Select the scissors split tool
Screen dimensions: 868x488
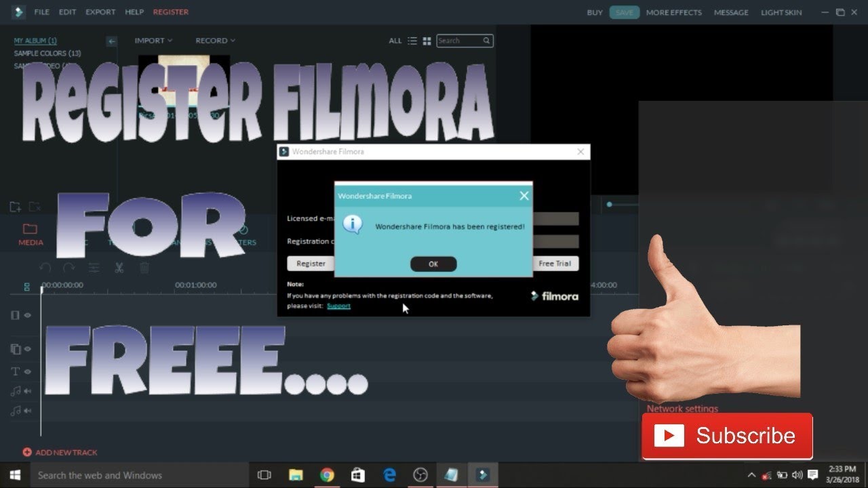pyautogui.click(x=119, y=268)
